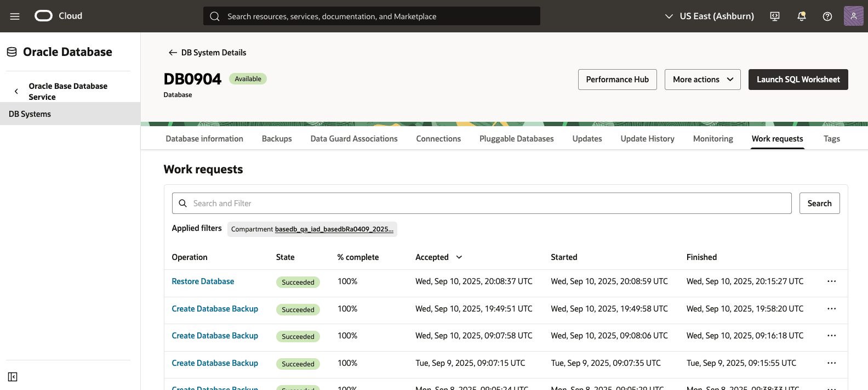This screenshot has height=390, width=868.
Task: Open the user profile avatar
Action: coord(853,16)
